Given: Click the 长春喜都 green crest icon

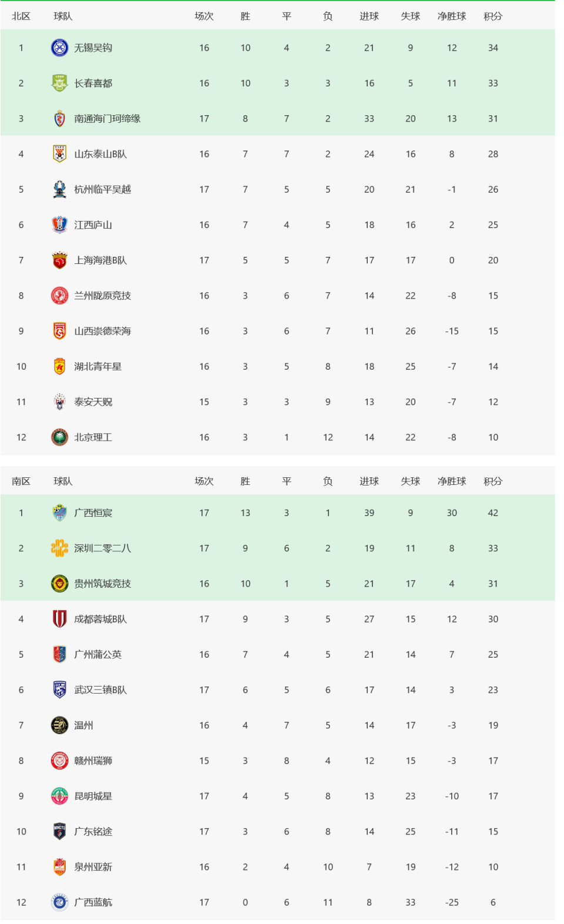Looking at the screenshot, I should [59, 83].
